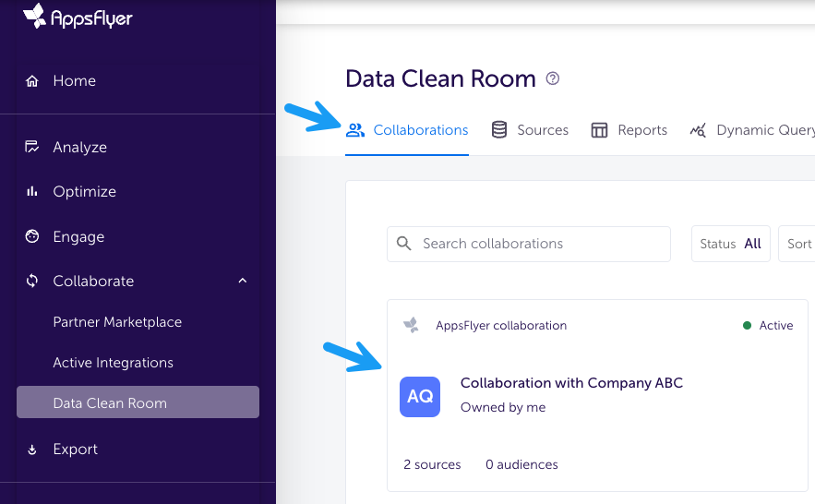Go to Home in sidebar
Image resolution: width=815 pixels, height=504 pixels.
point(75,81)
